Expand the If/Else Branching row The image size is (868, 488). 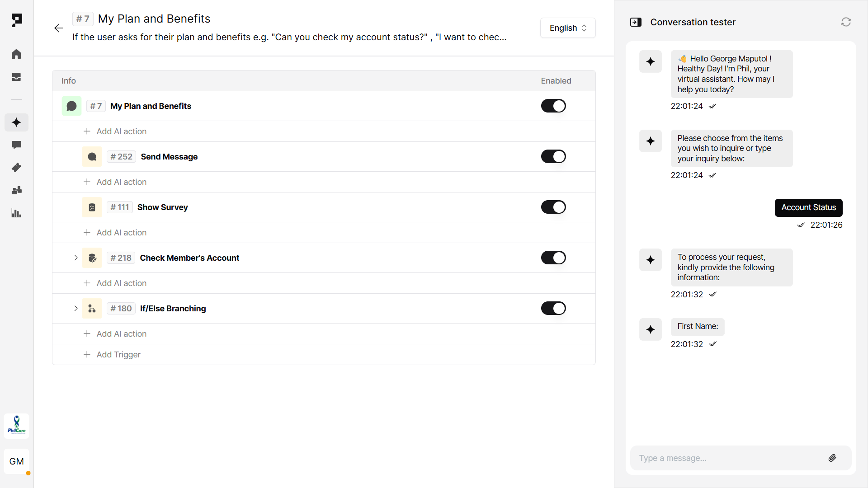click(76, 309)
